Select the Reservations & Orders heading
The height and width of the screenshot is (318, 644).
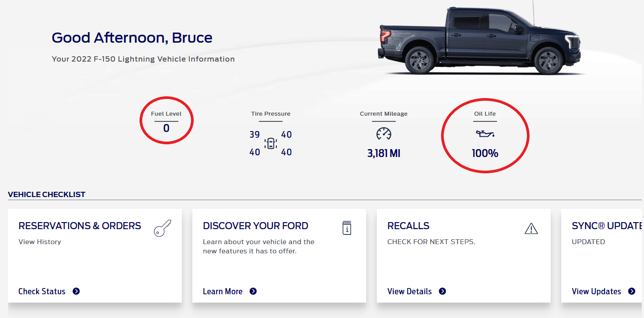pyautogui.click(x=80, y=226)
